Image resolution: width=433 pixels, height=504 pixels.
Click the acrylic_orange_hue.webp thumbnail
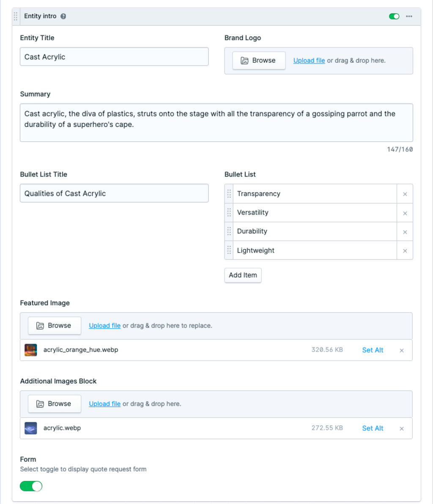[x=30, y=350]
